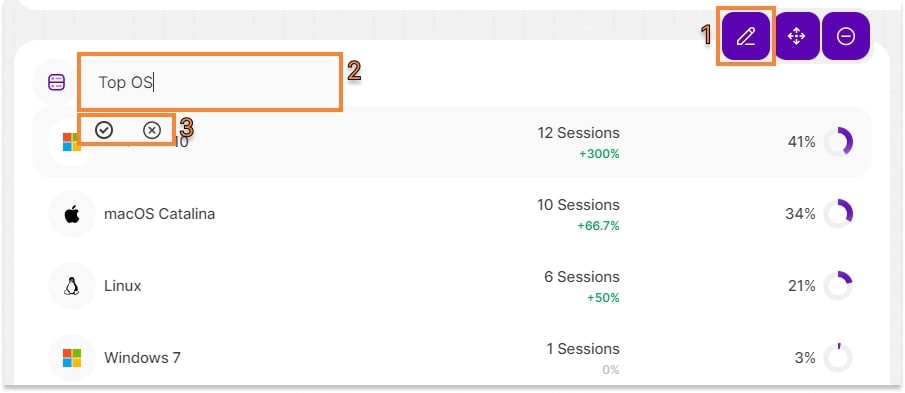Image resolution: width=905 pixels, height=393 pixels.
Task: Select the macOS Catalina row label
Action: point(159,214)
